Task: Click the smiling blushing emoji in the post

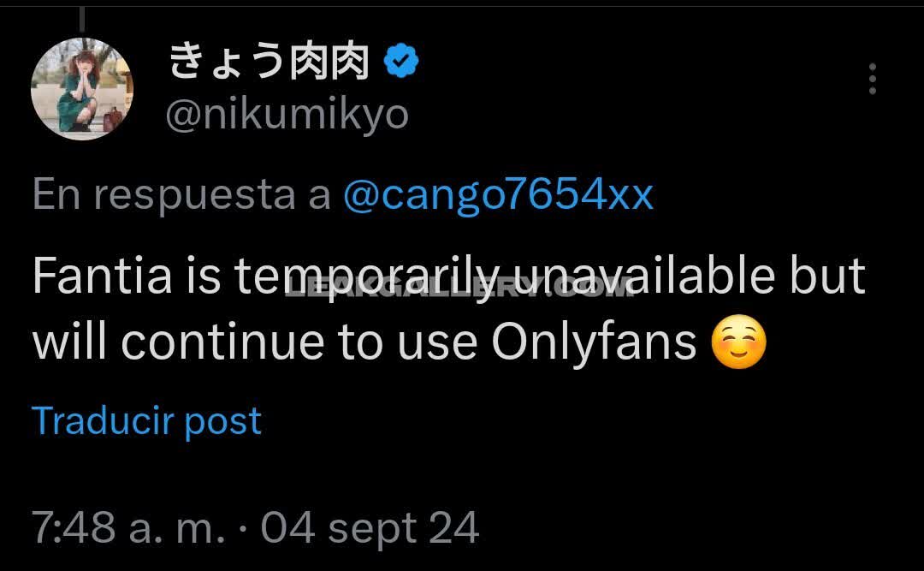Action: [739, 342]
